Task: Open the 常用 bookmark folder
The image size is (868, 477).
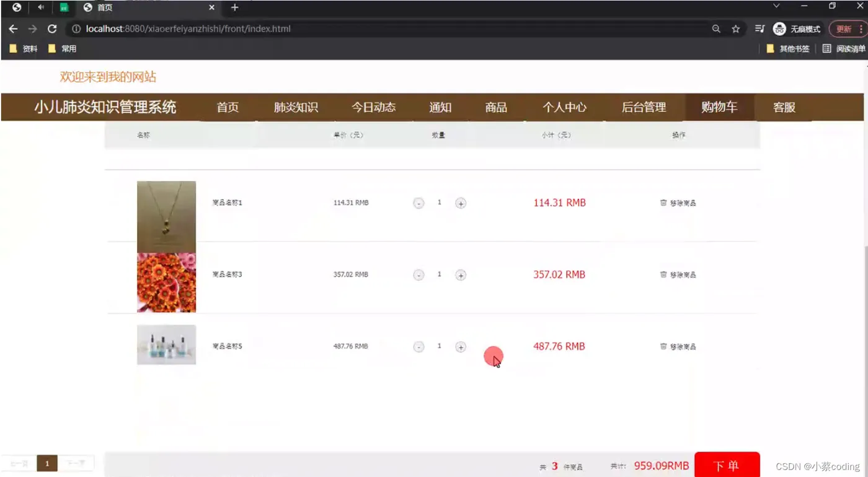Action: [62, 49]
